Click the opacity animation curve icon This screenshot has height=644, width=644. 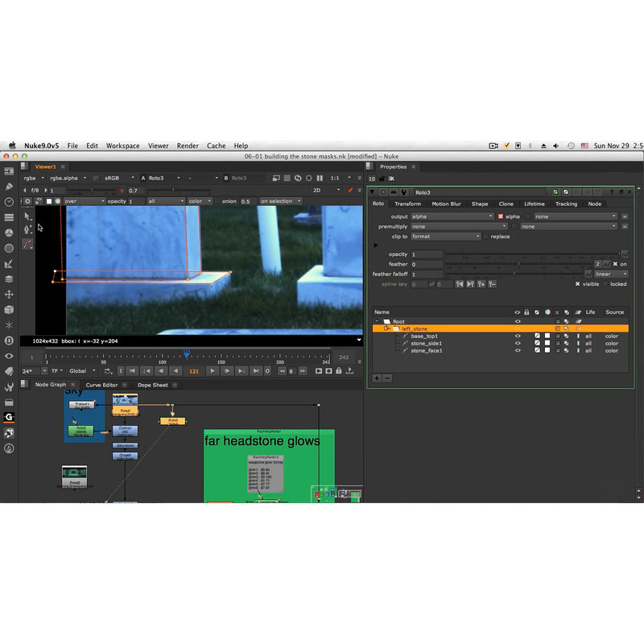(x=624, y=254)
